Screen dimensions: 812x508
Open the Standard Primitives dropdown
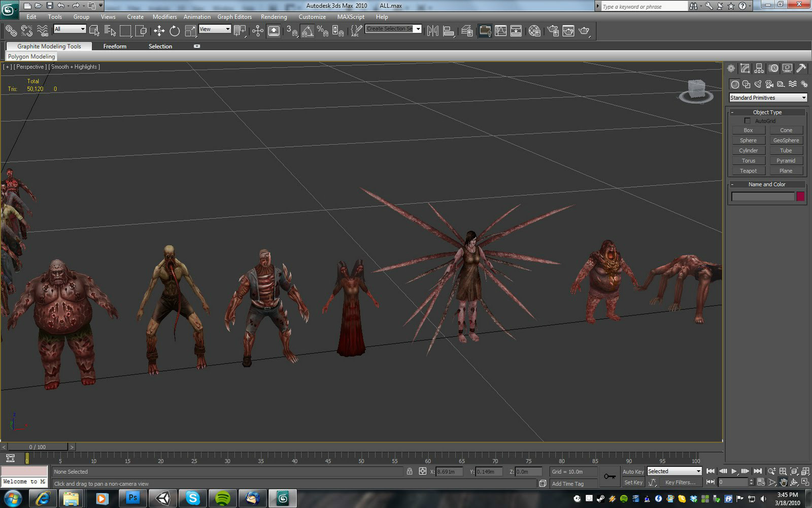(767, 98)
